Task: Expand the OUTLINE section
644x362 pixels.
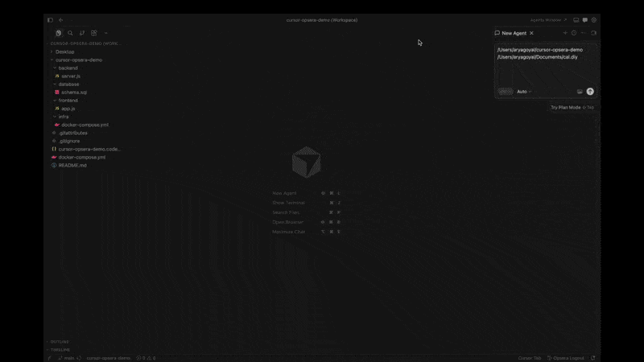Action: click(60, 341)
